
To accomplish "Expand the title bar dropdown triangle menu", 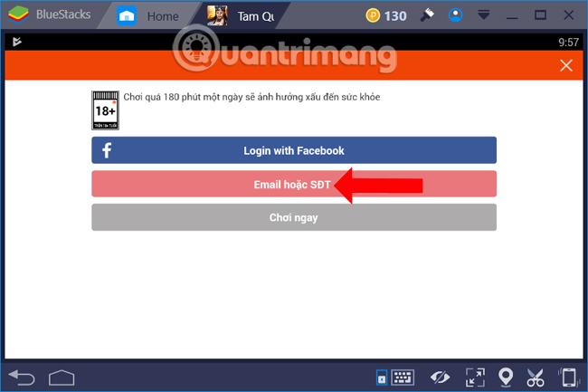I will [x=484, y=16].
